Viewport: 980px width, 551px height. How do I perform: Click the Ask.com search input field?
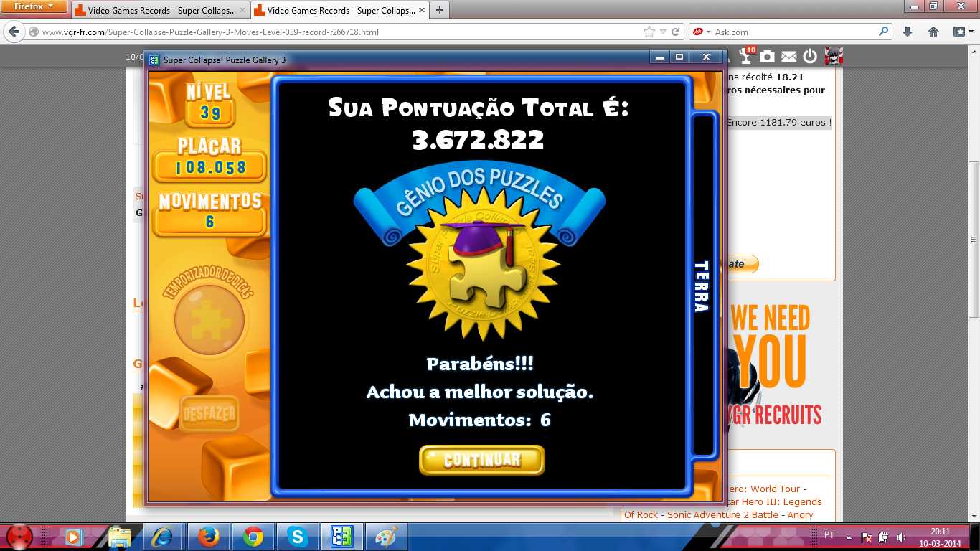click(793, 32)
